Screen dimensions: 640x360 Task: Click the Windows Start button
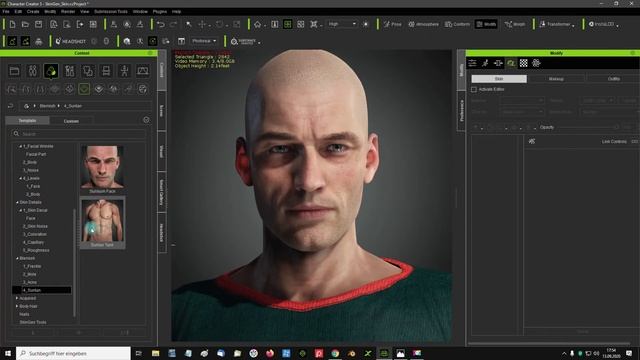click(x=7, y=353)
